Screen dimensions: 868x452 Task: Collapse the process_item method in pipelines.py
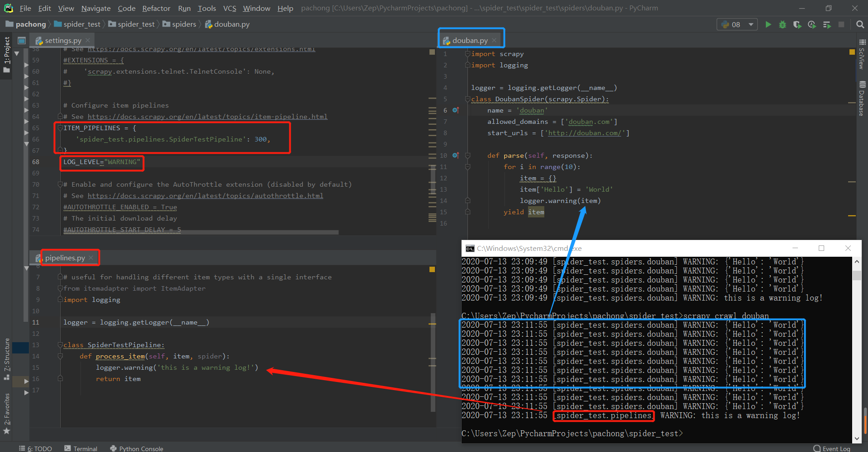click(60, 356)
